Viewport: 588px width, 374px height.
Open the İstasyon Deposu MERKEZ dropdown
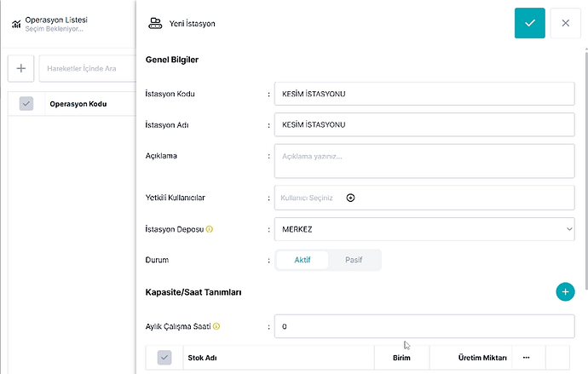tap(424, 229)
